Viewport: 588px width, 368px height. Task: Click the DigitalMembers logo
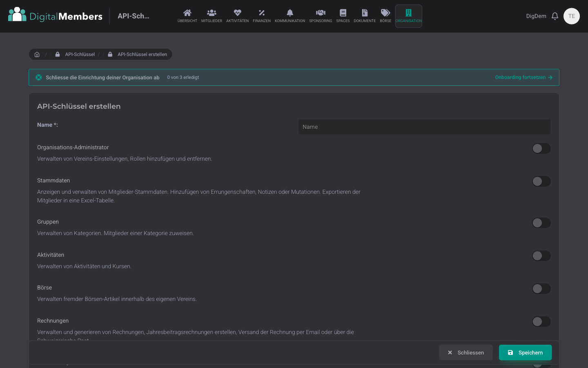click(55, 15)
